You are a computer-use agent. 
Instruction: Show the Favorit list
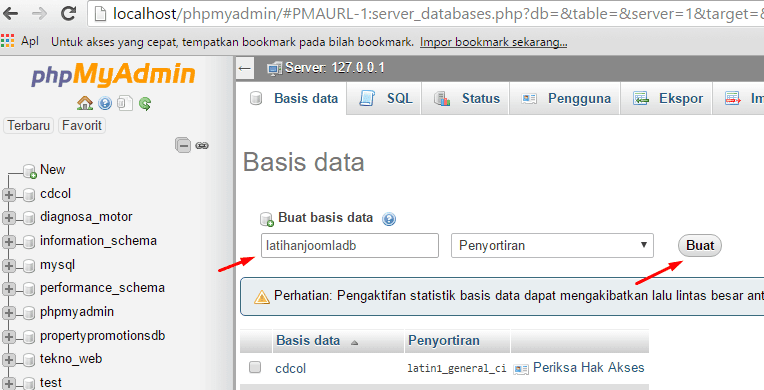82,125
